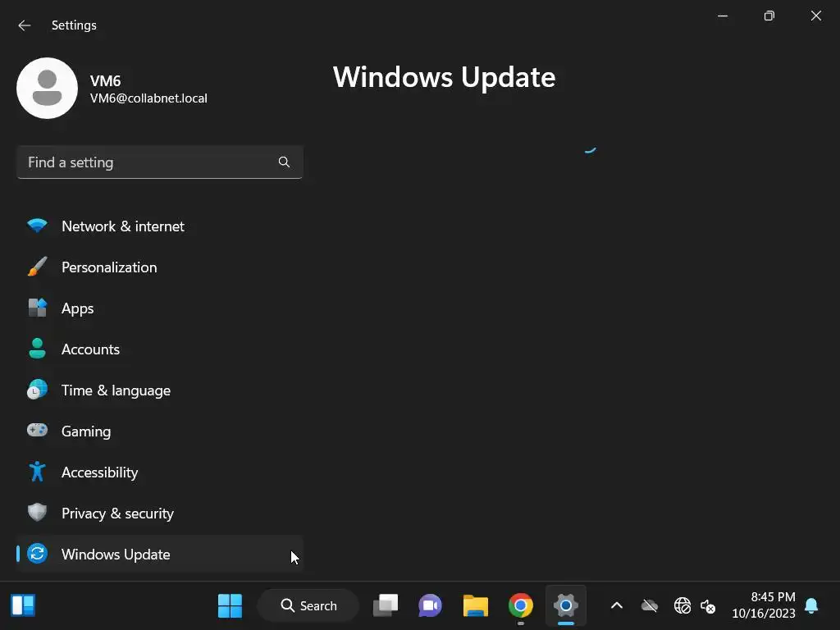The height and width of the screenshot is (630, 840).
Task: Click the shield Privacy & security icon
Action: [x=37, y=512]
